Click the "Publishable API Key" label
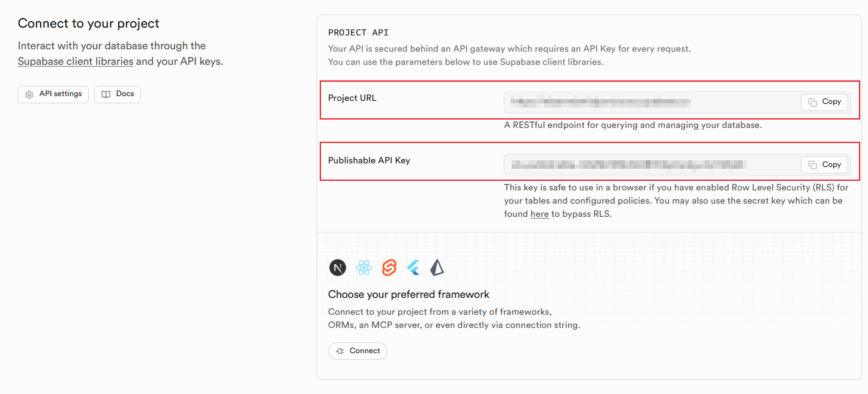The image size is (868, 394). [x=369, y=160]
